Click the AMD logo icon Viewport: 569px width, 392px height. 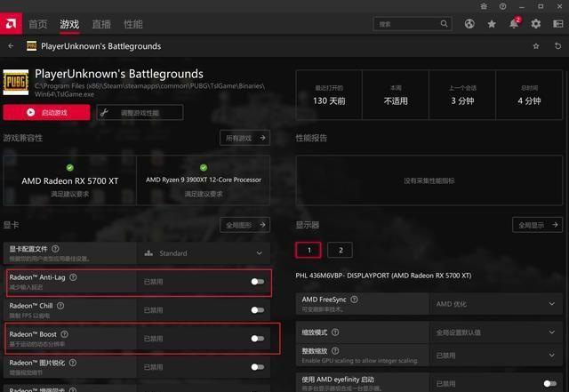pos(11,24)
